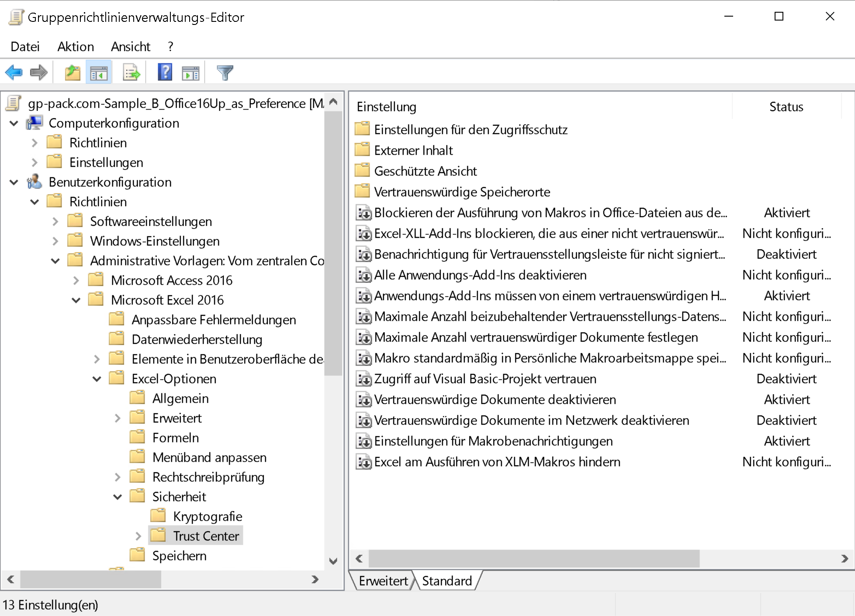Expand the Trust Center tree node
Screen dimensions: 855x616
pos(138,536)
